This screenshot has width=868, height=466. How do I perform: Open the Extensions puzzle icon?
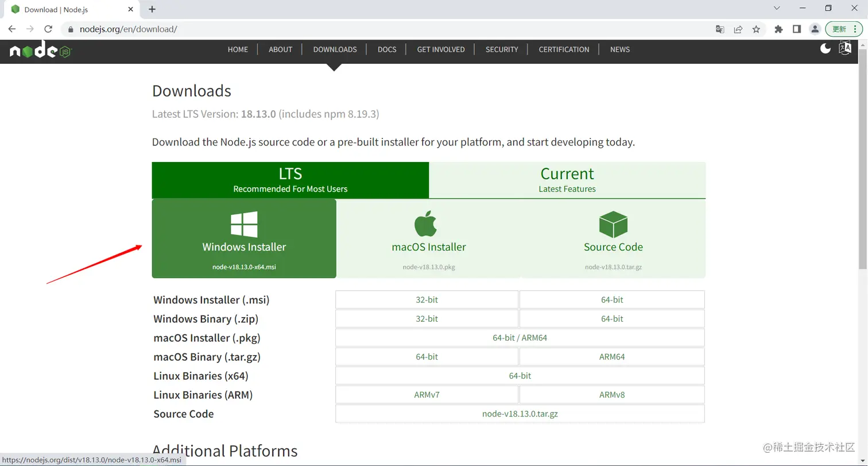(x=778, y=29)
